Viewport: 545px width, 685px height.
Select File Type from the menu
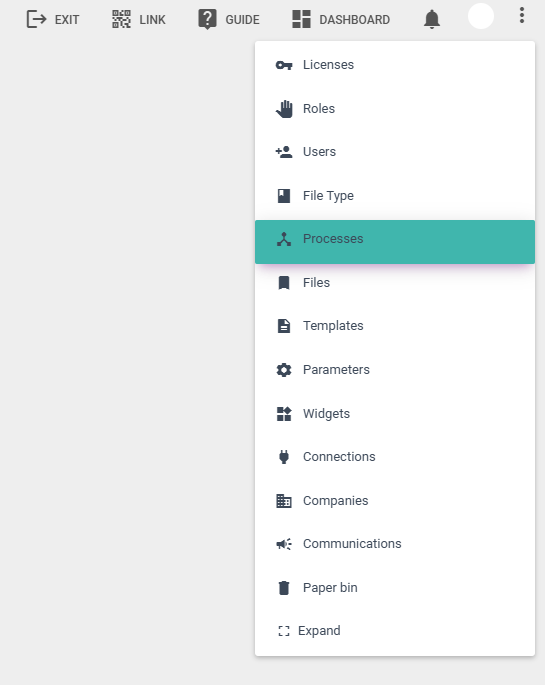coord(395,196)
